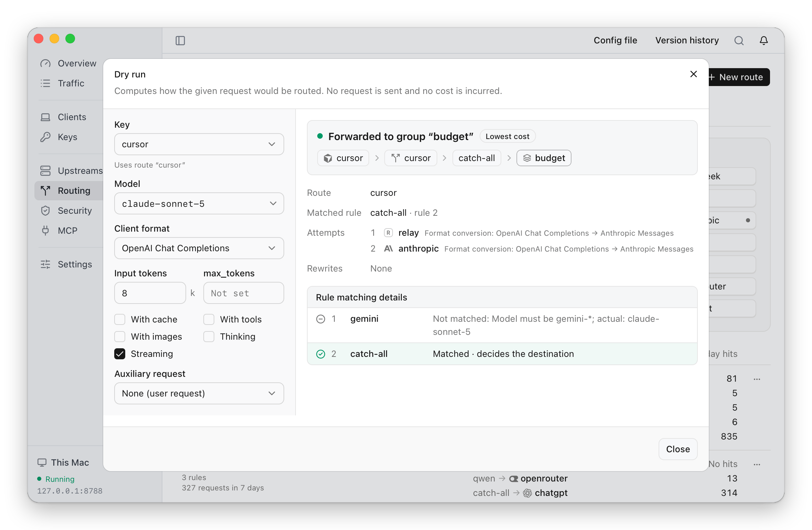Click the Input tokens field
Screen dimensions: 812x530
(x=150, y=293)
